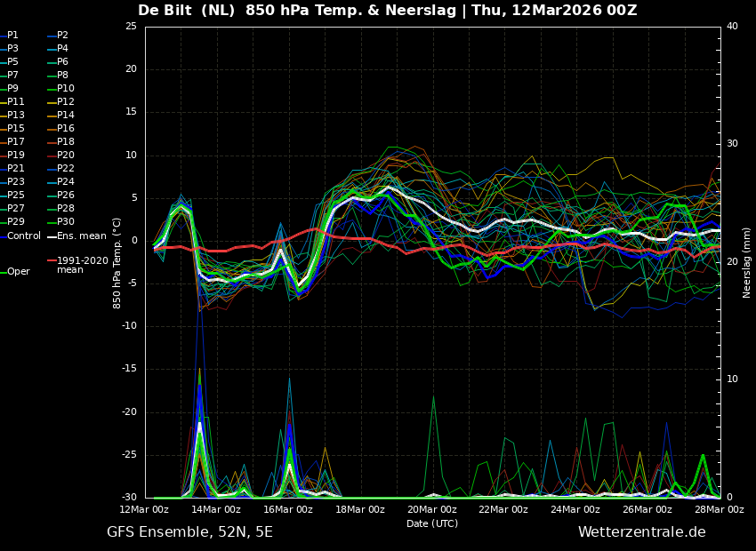The image size is (756, 551).
Task: Click the Neerslag (mm) axis title
Action: [747, 262]
